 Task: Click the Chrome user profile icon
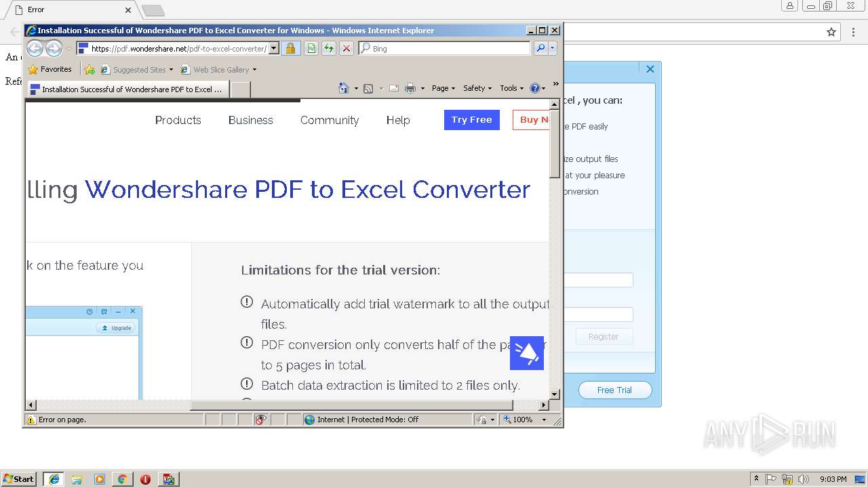coord(790,6)
